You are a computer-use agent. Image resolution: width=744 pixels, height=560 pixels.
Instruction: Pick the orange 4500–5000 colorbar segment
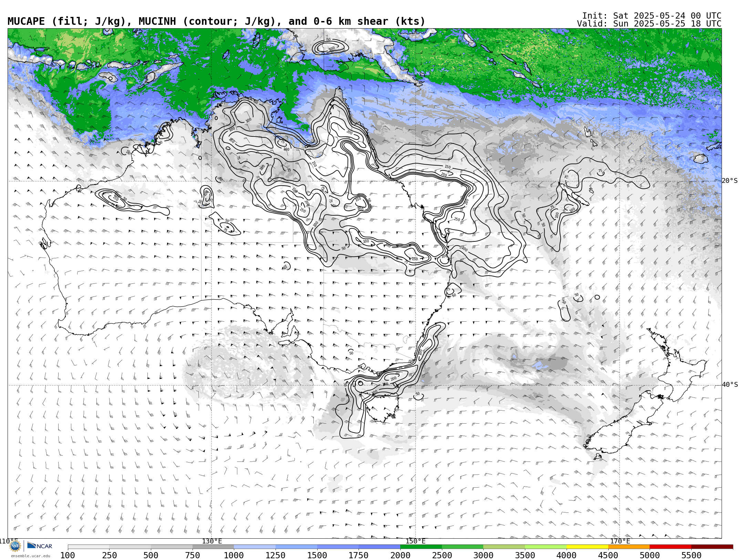(629, 547)
